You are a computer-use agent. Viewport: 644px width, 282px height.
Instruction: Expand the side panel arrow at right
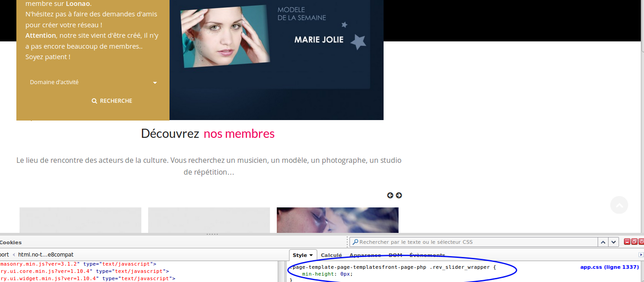pyautogui.click(x=641, y=255)
